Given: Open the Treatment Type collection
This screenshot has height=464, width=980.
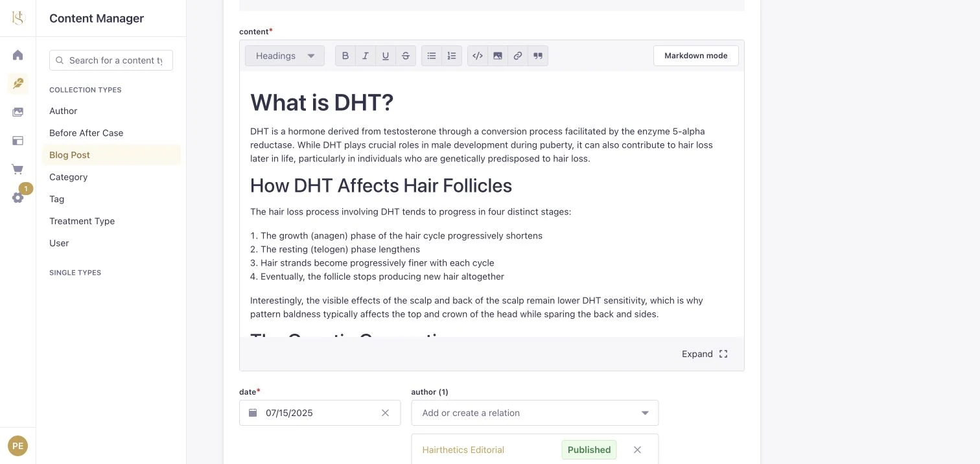Looking at the screenshot, I should coord(82,221).
